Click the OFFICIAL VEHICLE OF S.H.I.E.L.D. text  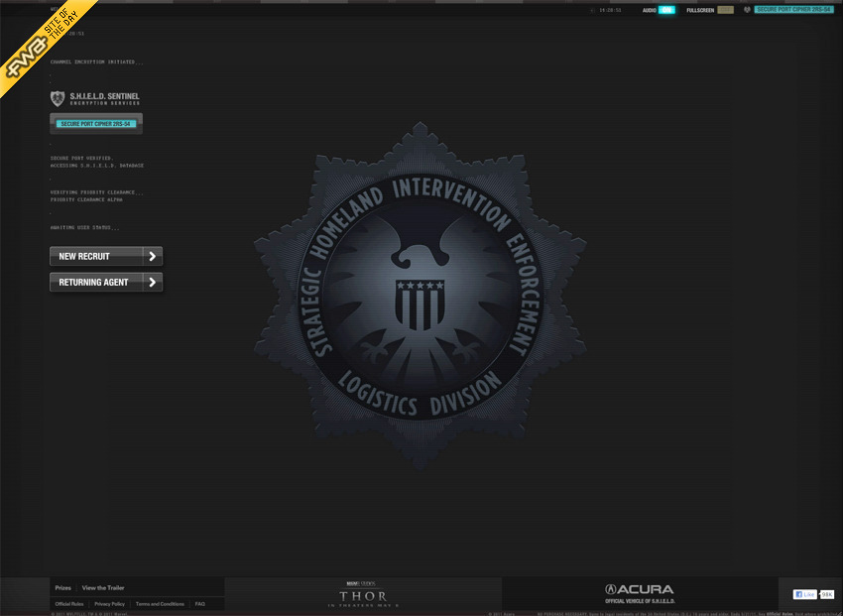[x=640, y=601]
